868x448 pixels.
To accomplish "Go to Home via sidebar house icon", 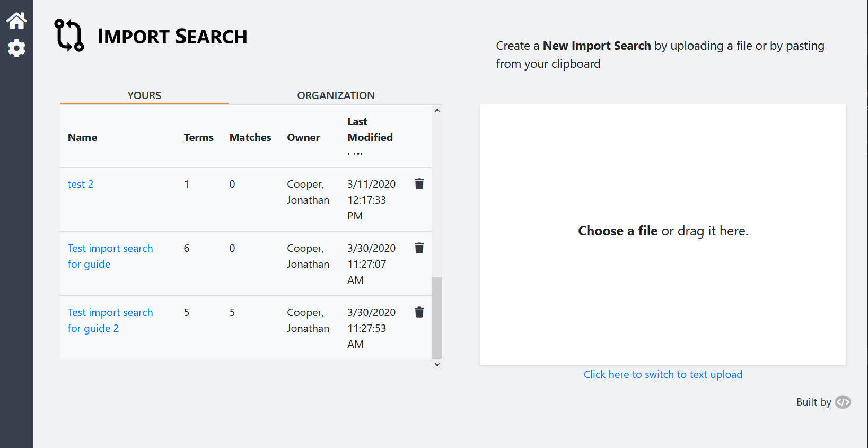I will [16, 21].
